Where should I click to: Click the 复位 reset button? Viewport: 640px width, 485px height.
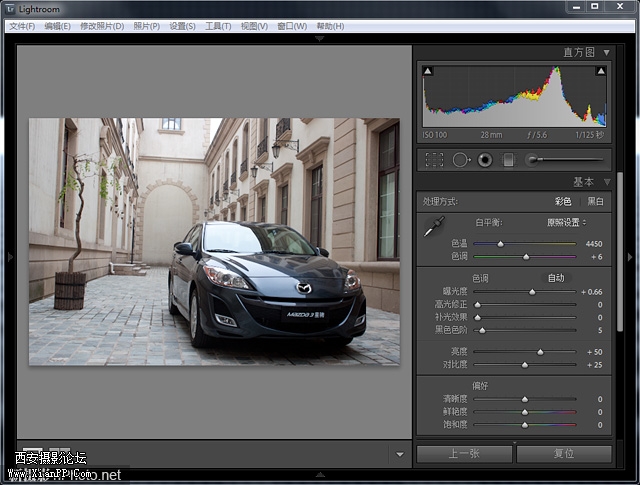(x=564, y=454)
